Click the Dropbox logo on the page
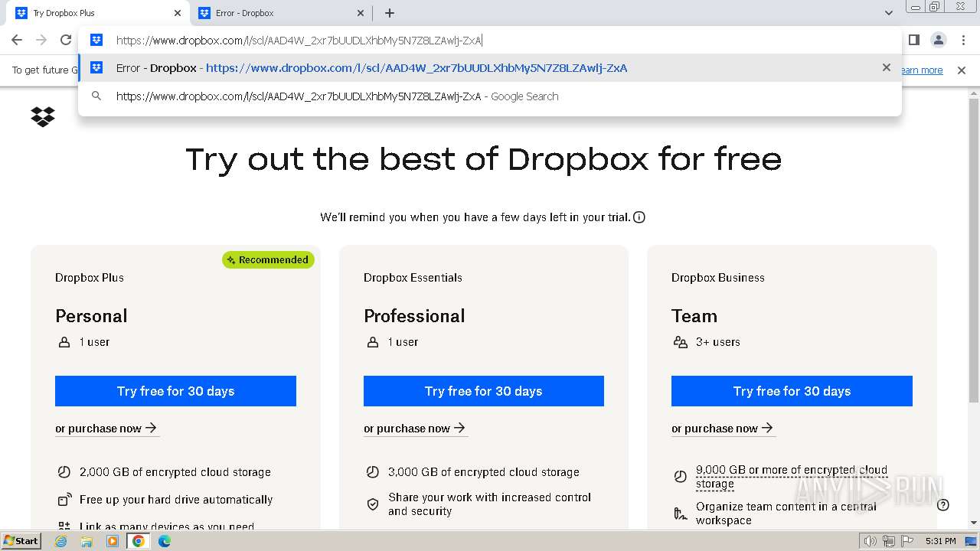This screenshot has height=551, width=980. point(43,116)
